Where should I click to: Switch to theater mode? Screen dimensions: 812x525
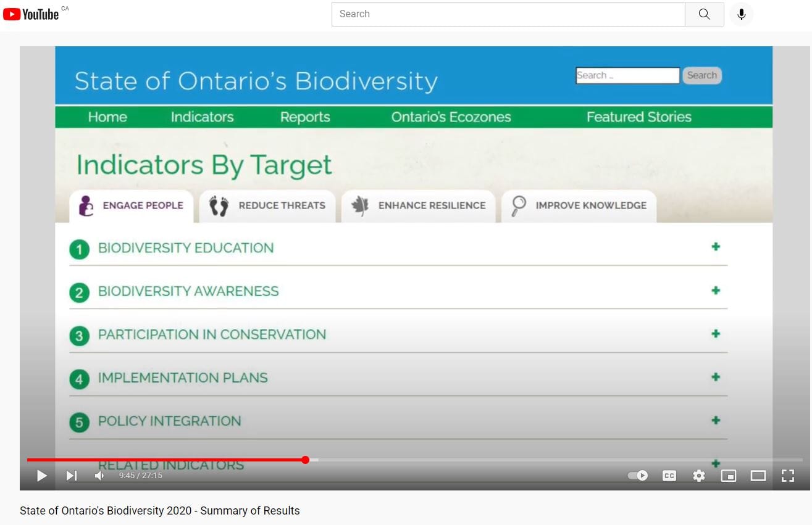pos(758,476)
